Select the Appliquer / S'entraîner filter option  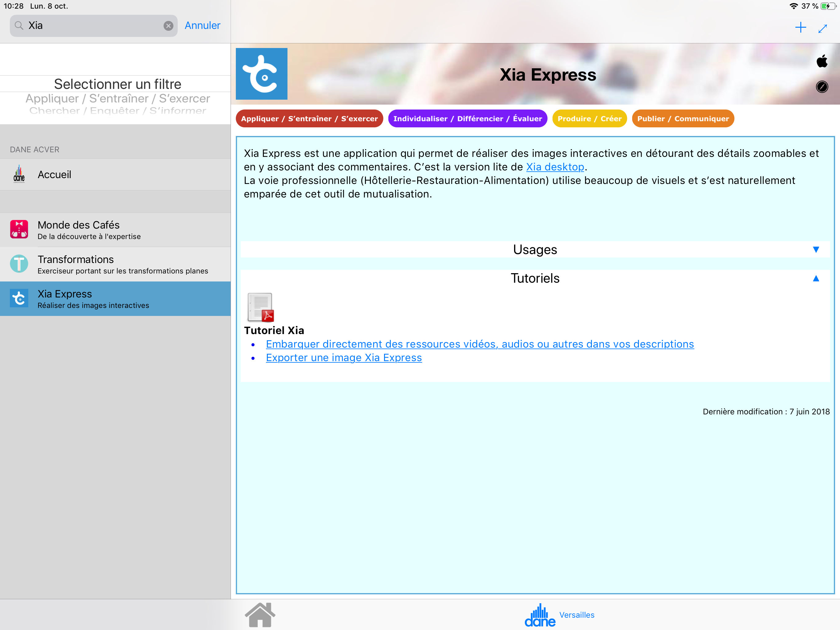(x=117, y=98)
